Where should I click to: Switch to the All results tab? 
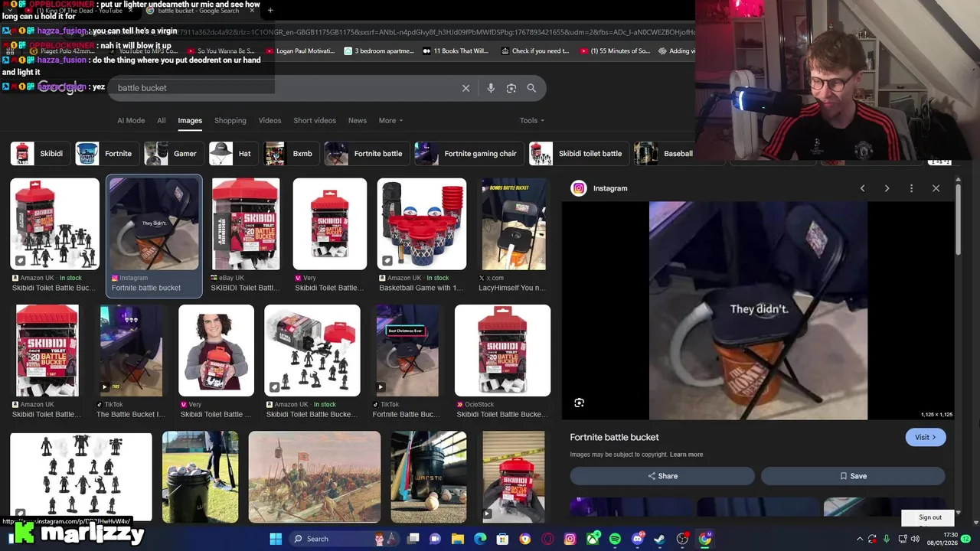click(162, 120)
